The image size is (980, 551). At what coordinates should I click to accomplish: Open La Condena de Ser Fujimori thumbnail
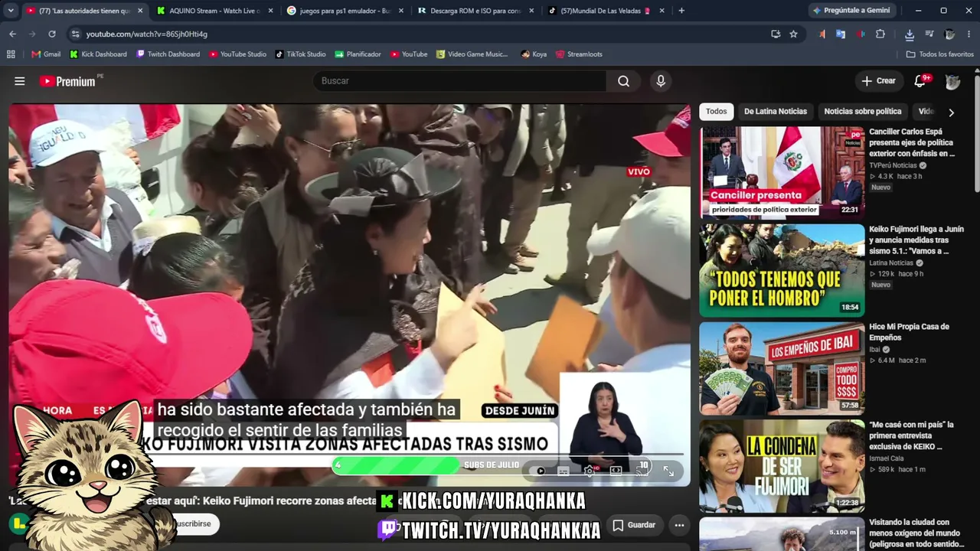782,465
